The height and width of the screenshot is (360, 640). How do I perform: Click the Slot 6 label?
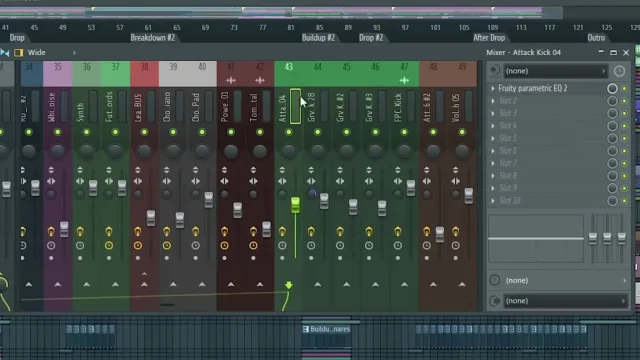tap(508, 151)
